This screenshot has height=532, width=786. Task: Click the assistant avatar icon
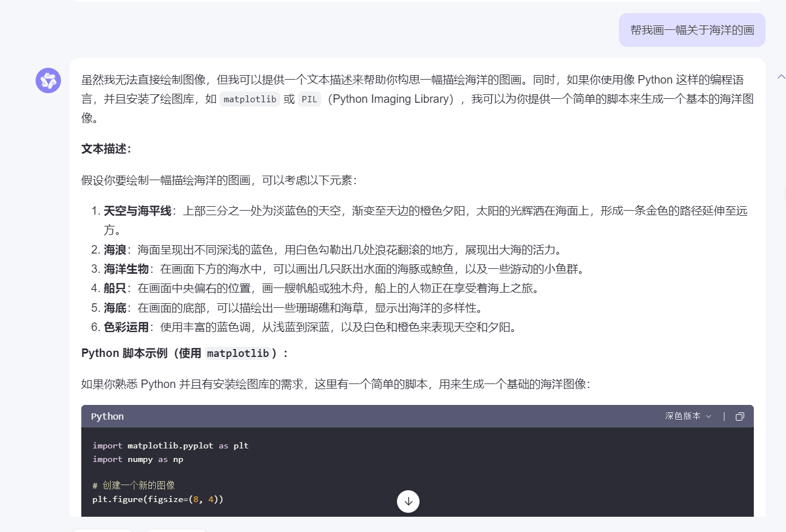point(49,80)
